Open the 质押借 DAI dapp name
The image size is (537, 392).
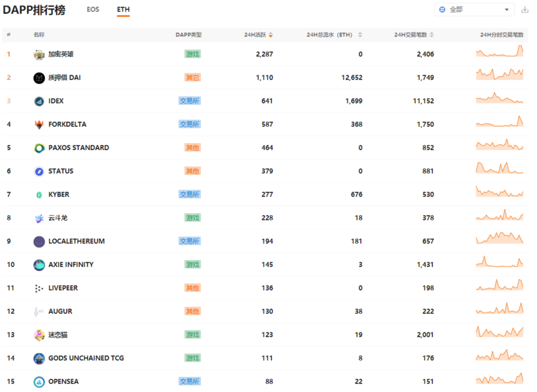[64, 78]
